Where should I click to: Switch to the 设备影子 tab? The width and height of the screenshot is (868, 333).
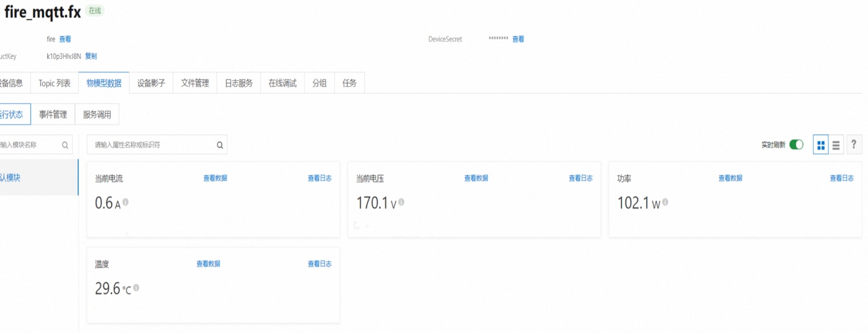click(151, 83)
